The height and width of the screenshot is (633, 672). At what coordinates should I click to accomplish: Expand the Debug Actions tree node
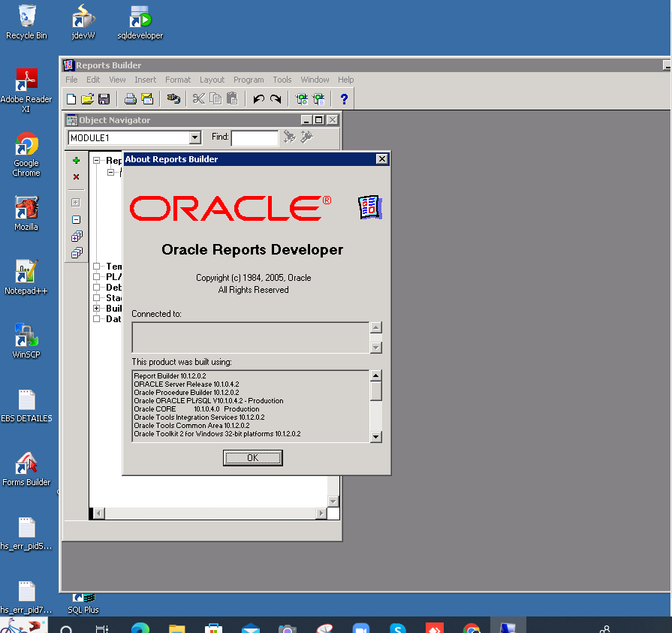click(x=96, y=287)
